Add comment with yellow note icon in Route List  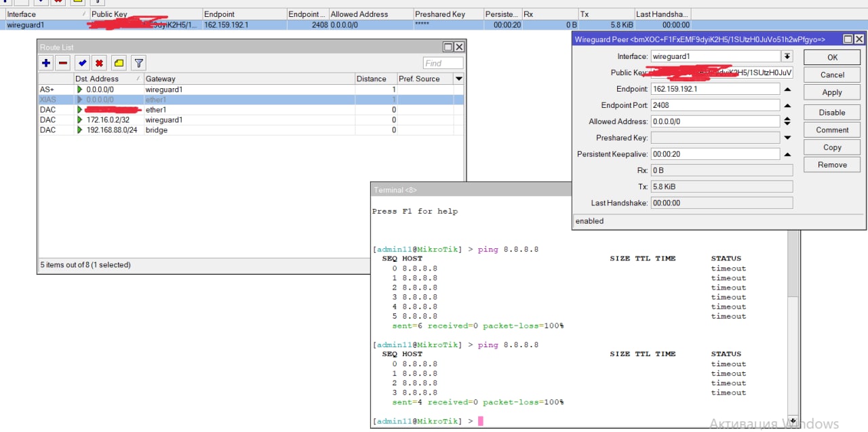coord(119,63)
